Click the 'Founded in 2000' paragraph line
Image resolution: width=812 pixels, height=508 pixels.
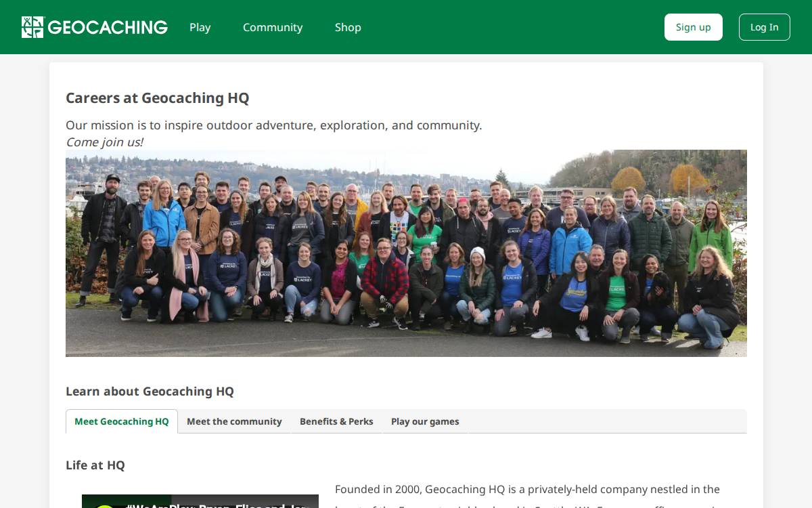click(527, 489)
